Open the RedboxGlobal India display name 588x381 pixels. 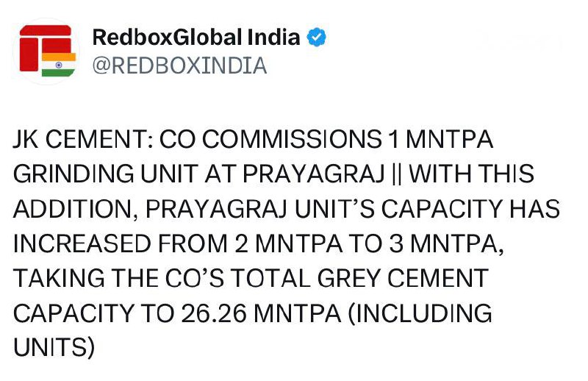point(196,38)
